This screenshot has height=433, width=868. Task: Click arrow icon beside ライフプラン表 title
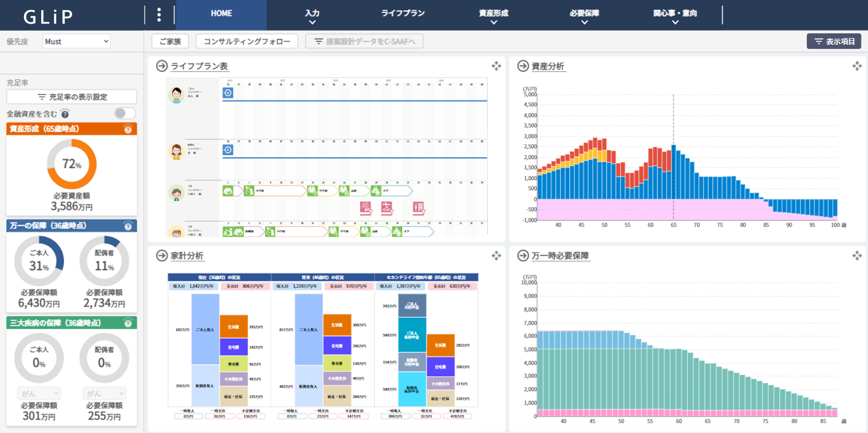pyautogui.click(x=162, y=66)
